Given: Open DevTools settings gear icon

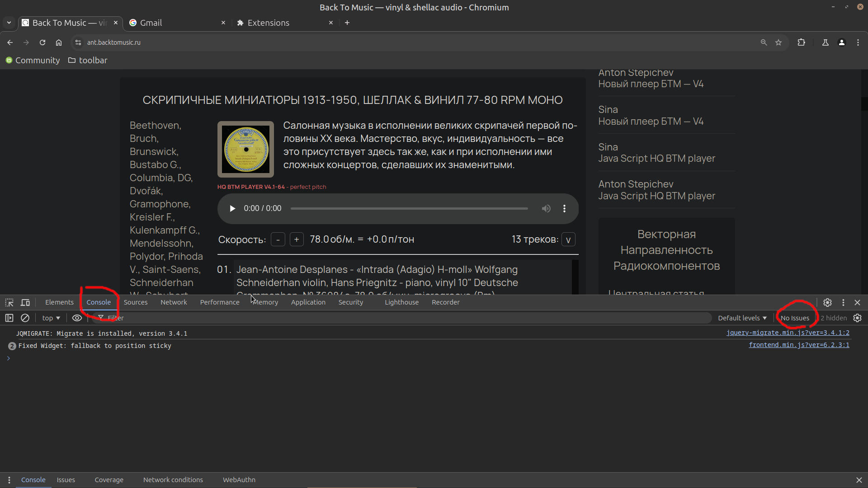Looking at the screenshot, I should pos(827,302).
